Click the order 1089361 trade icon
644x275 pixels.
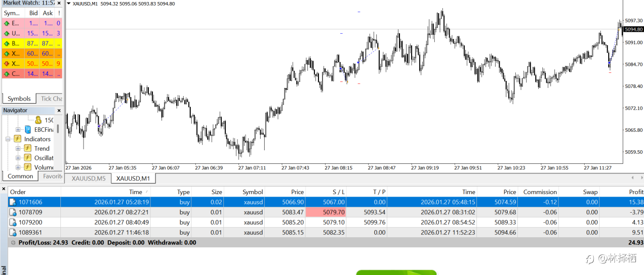[13, 232]
